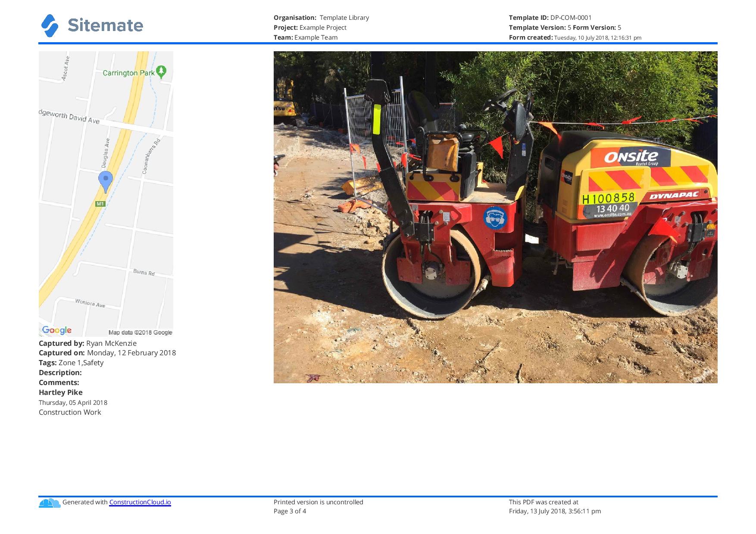
Task: Click the Tags Zone 1,Safety field
Action: (71, 363)
